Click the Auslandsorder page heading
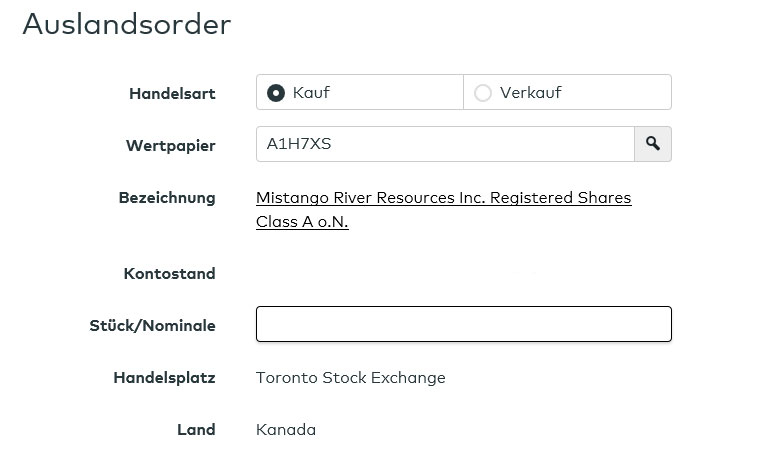This screenshot has width=768, height=461. [127, 25]
